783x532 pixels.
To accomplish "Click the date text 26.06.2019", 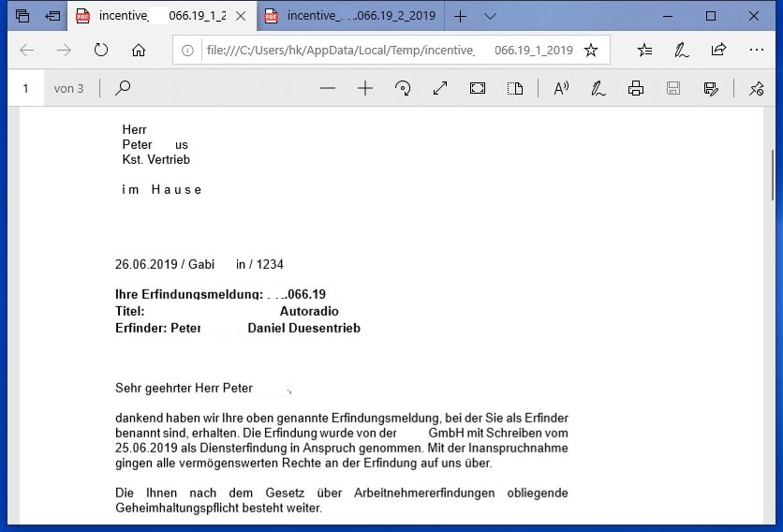I will point(146,264).
